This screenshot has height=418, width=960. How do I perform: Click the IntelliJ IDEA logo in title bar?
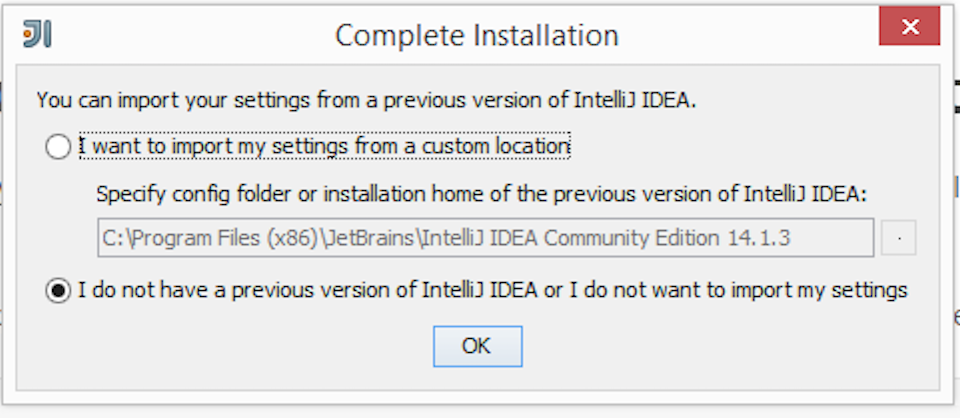tap(37, 34)
